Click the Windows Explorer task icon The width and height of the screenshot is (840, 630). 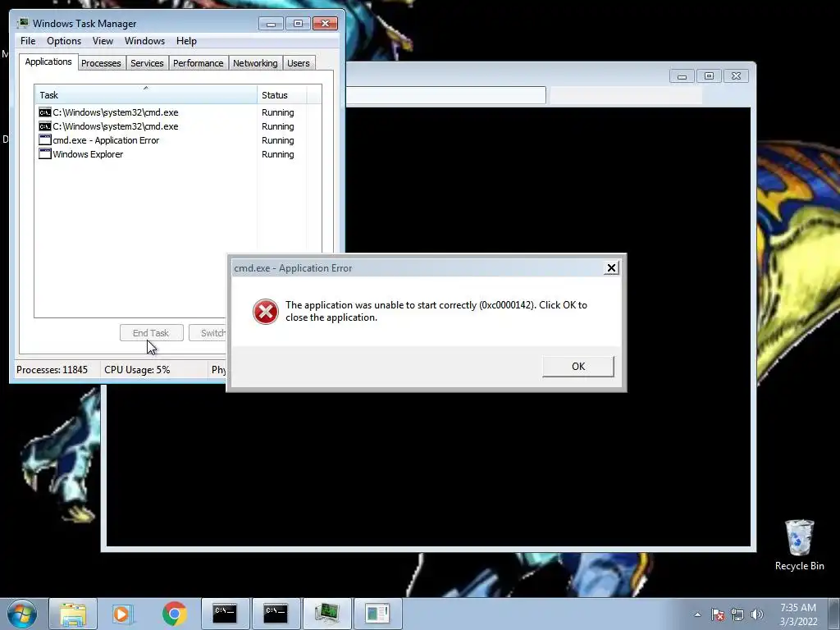pos(45,153)
